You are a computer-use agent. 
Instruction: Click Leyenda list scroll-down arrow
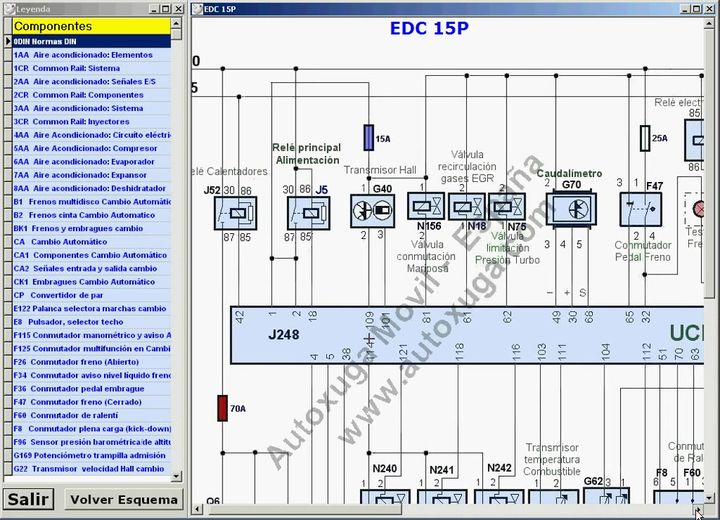coord(176,476)
